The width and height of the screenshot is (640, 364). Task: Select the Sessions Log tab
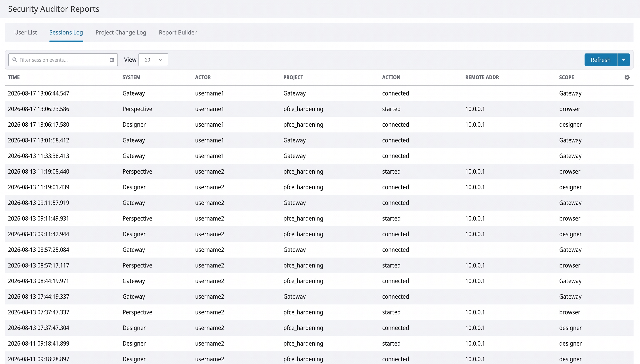coord(66,33)
